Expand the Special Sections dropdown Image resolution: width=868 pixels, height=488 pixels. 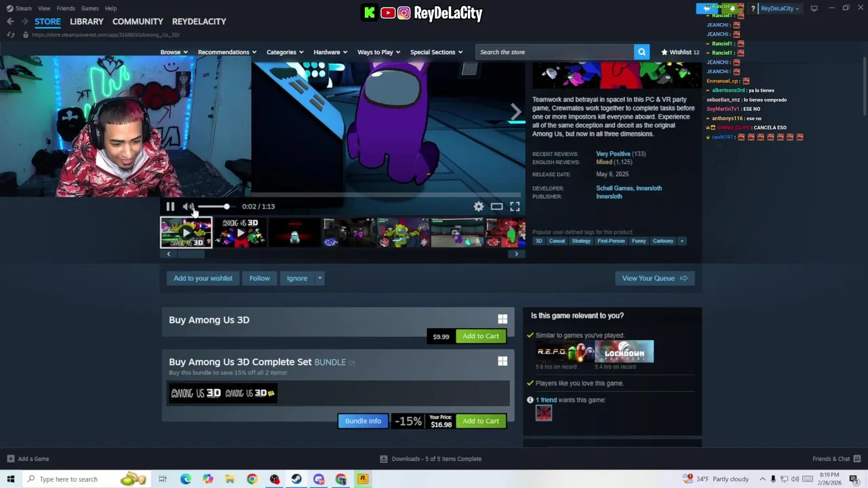(x=436, y=52)
